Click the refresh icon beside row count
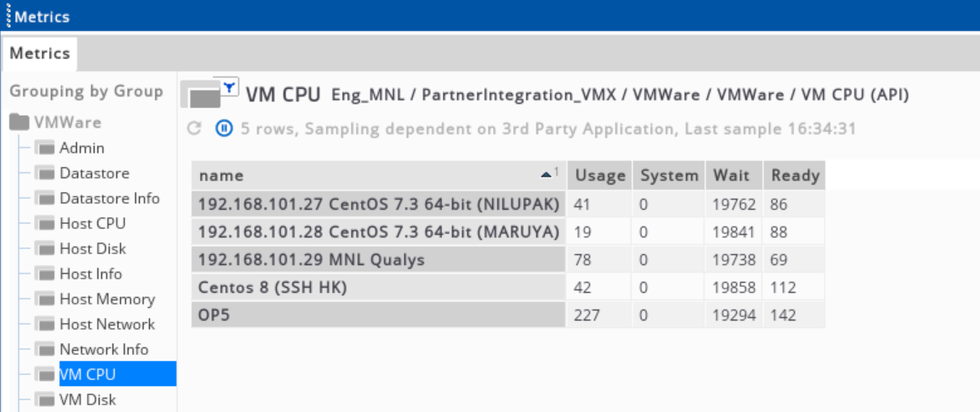The image size is (980, 412). tap(194, 128)
